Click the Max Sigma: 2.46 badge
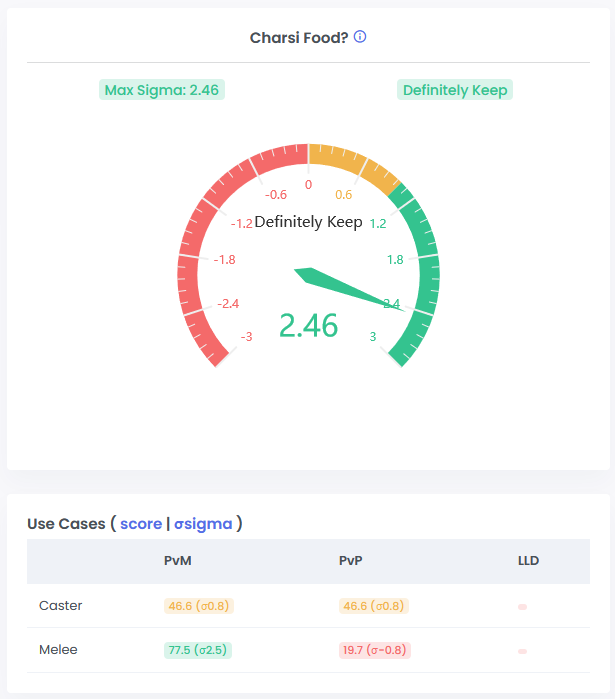615x699 pixels. (x=162, y=90)
